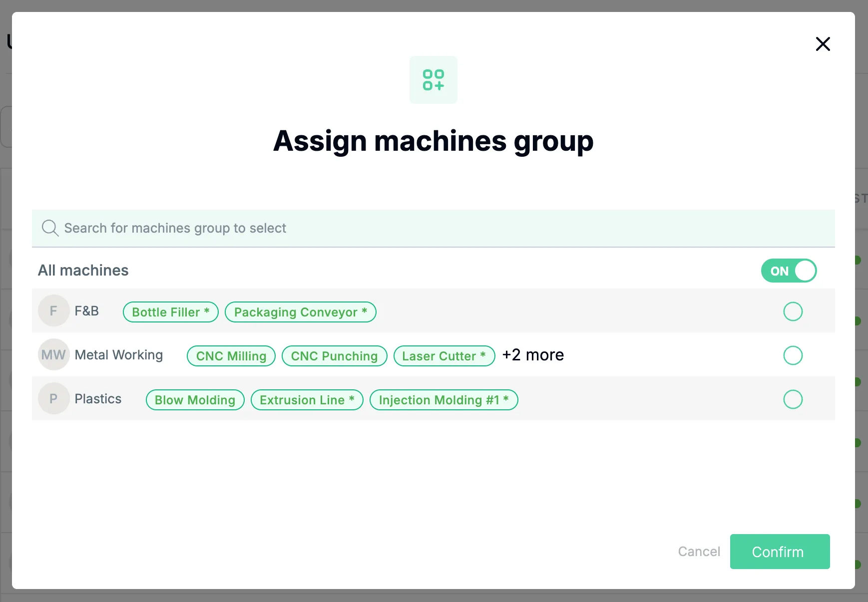This screenshot has width=868, height=602.
Task: Click the search magnifier icon
Action: click(x=50, y=228)
